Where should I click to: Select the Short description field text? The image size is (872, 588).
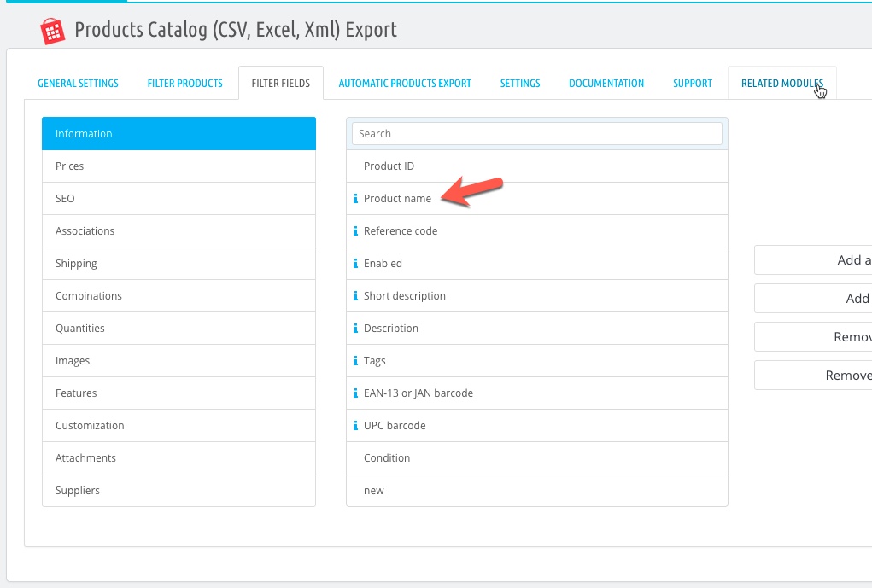[x=404, y=295]
